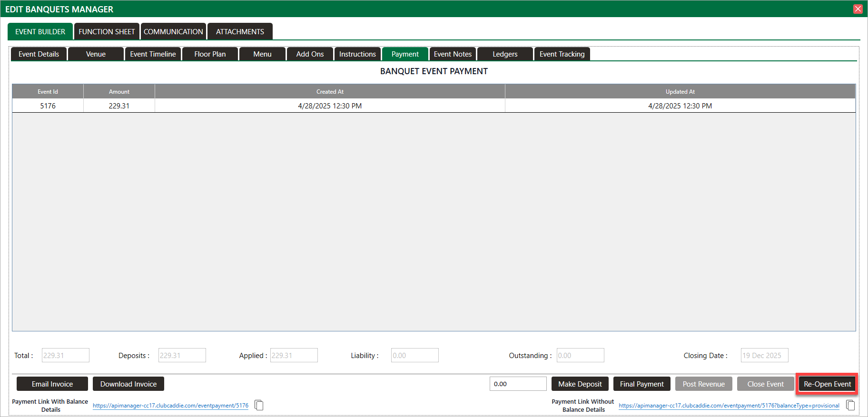Screen dimensions: 868x417
Task: Send invoice using Email Invoice button
Action: (52, 384)
